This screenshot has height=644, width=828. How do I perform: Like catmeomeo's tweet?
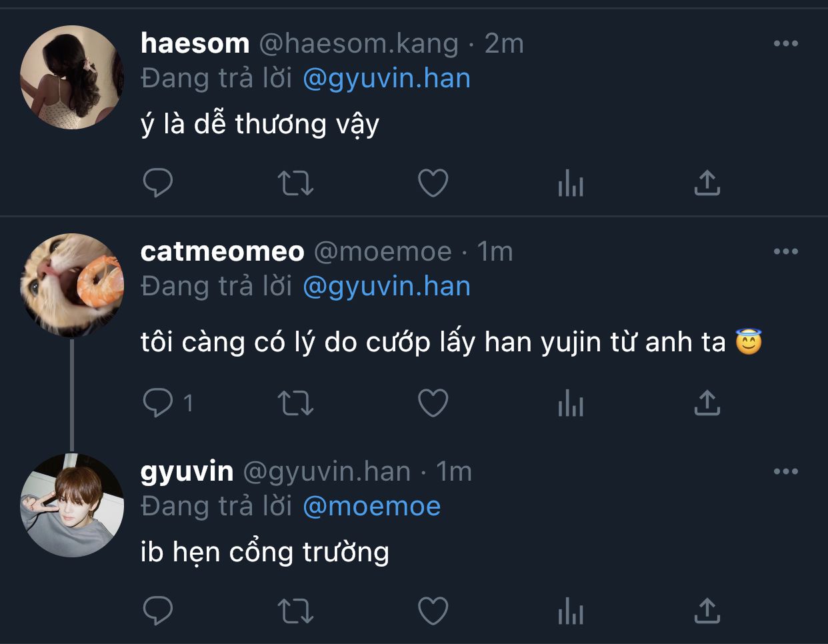click(433, 403)
